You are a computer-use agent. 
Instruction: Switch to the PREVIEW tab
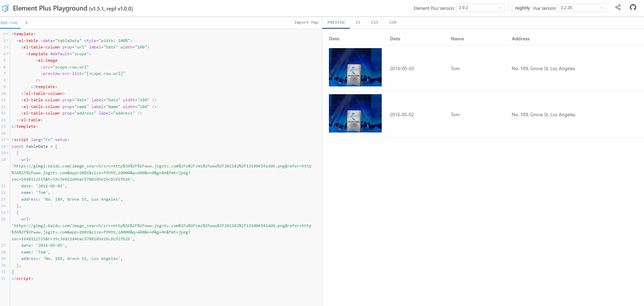pos(336,23)
